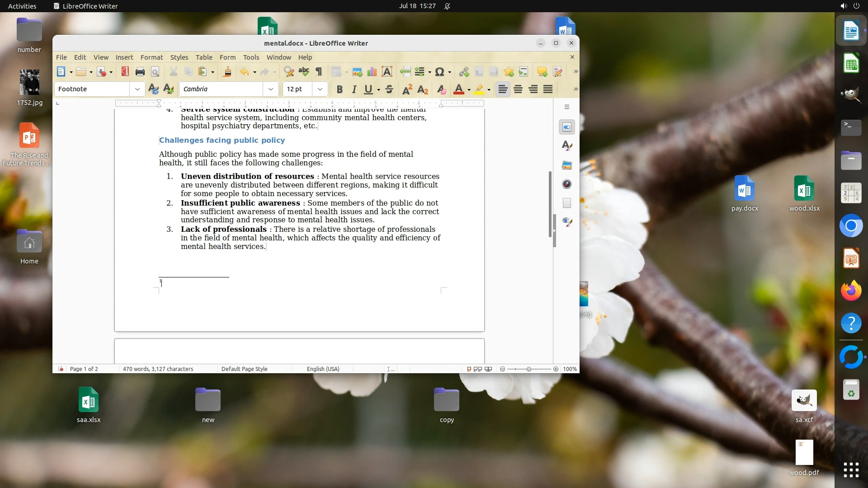This screenshot has width=868, height=488.
Task: Clone formatting with the paintbrush icon
Action: tap(227, 72)
